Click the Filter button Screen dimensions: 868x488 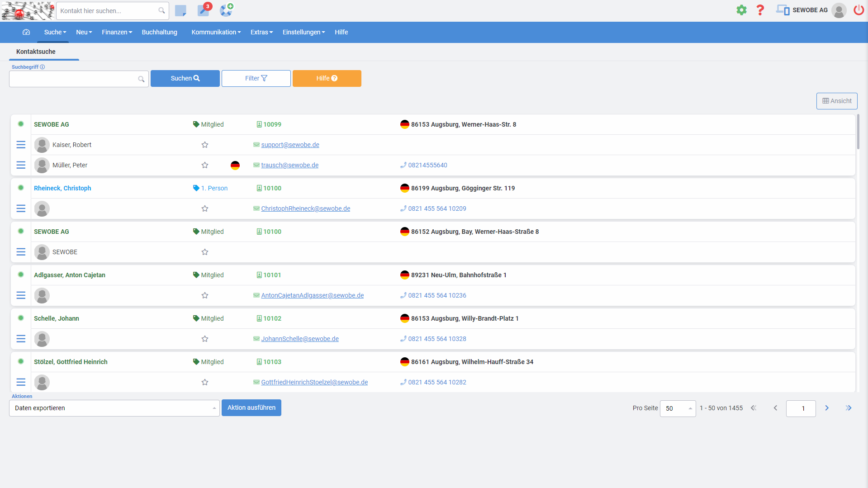click(x=256, y=78)
